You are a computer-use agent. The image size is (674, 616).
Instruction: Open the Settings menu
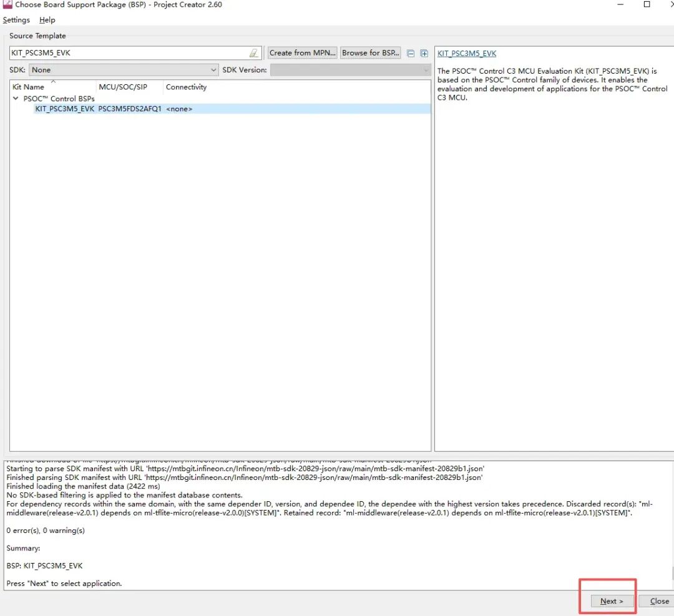pos(16,20)
